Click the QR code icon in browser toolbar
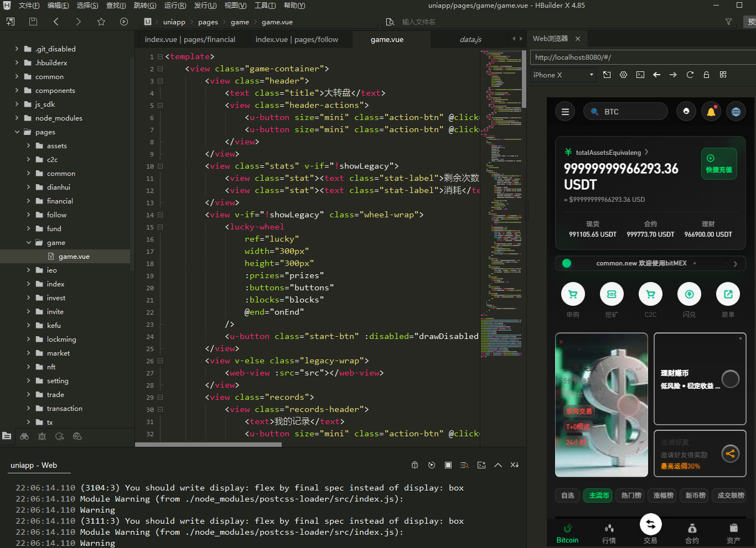 tap(723, 75)
